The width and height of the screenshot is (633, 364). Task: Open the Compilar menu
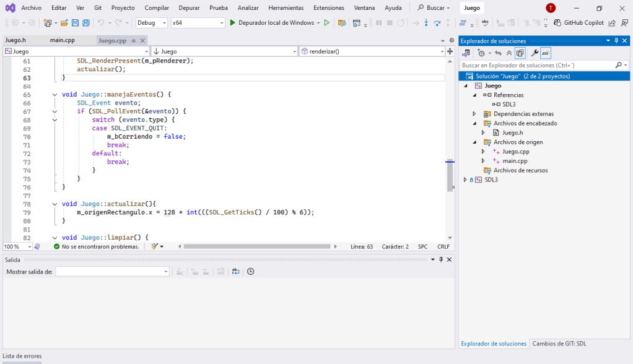[157, 8]
